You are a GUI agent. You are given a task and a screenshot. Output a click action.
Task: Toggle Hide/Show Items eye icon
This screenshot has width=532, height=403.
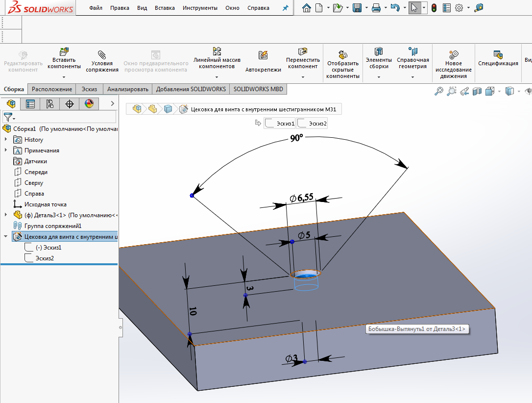pos(528,91)
